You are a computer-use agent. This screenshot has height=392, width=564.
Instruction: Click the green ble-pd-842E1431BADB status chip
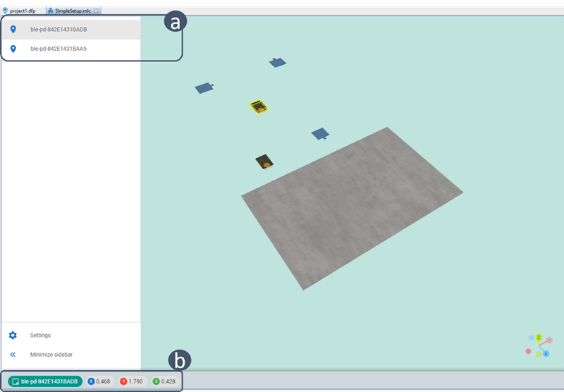pos(45,381)
